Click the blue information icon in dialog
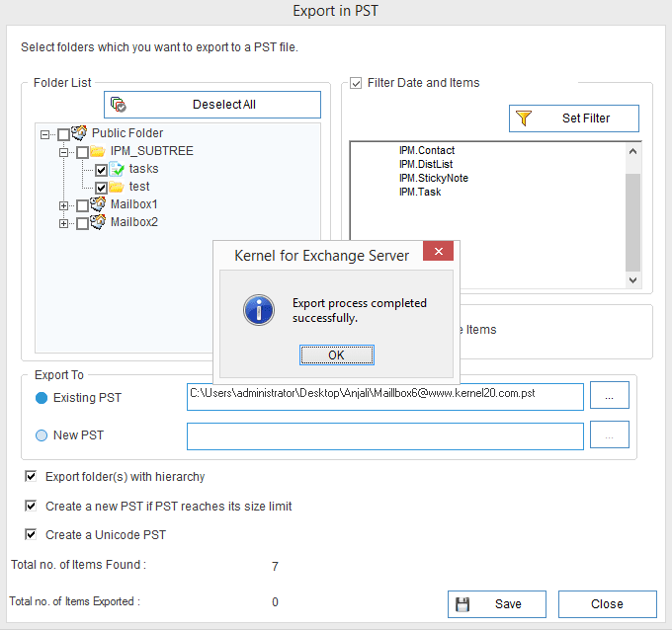The image size is (672, 630). click(259, 310)
